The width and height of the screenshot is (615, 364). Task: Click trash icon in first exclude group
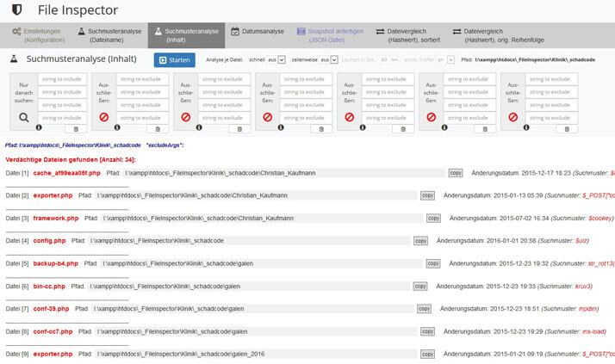coord(158,129)
